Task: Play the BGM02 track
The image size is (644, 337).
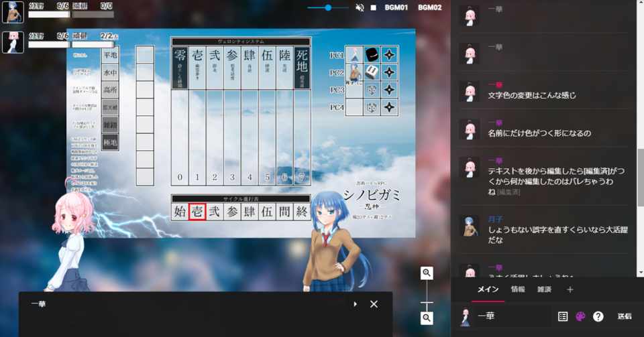Action: [x=429, y=7]
